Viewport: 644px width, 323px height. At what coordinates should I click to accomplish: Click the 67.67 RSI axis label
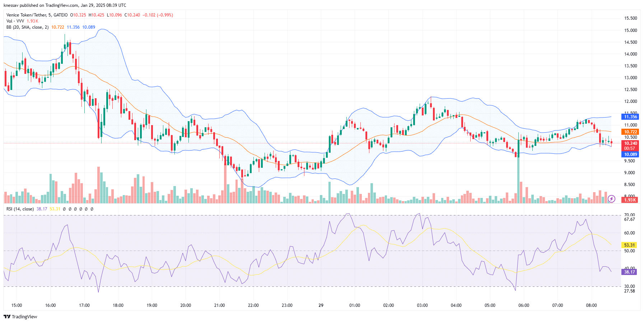click(x=629, y=219)
